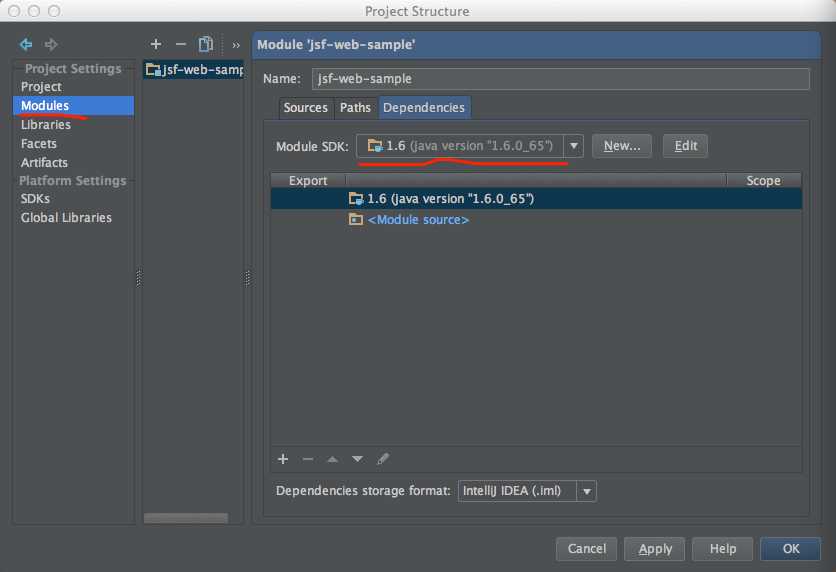This screenshot has height=572, width=836.
Task: Select the 1.6 java version dependency row
Action: coord(536,199)
